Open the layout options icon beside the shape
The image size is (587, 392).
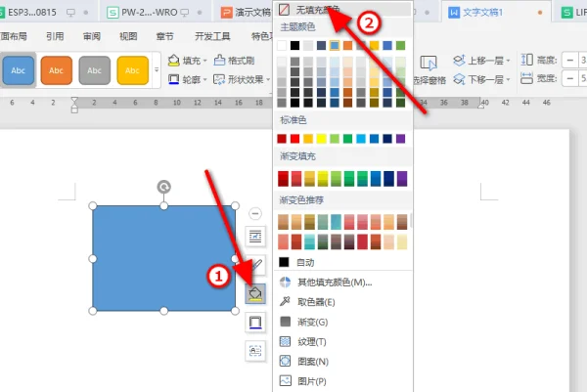(255, 237)
